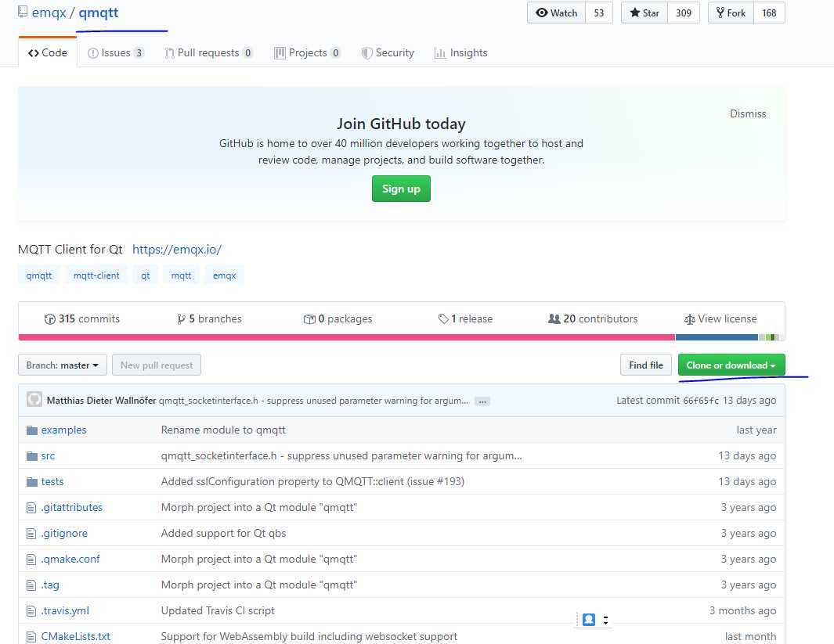This screenshot has width=834, height=644.
Task: Click the Star icon button
Action: [644, 13]
